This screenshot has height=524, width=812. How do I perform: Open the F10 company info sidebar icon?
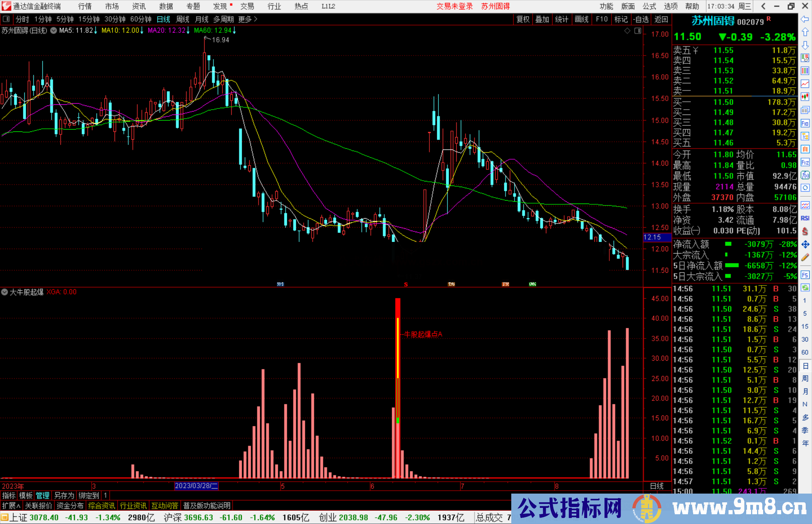805,123
